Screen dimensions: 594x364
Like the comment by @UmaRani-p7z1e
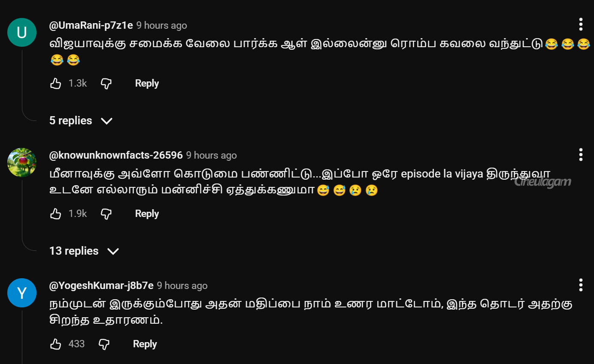click(x=56, y=84)
